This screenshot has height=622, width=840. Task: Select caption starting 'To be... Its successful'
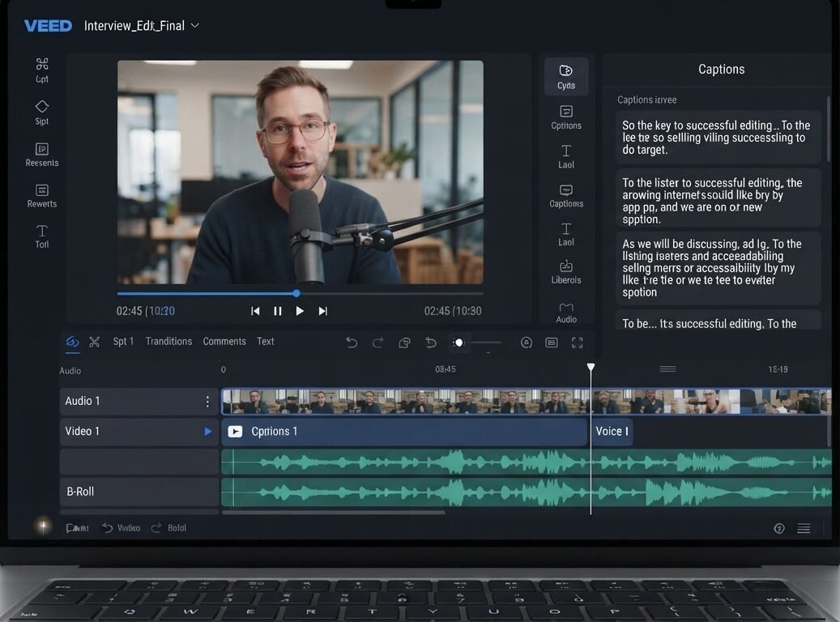click(x=718, y=320)
